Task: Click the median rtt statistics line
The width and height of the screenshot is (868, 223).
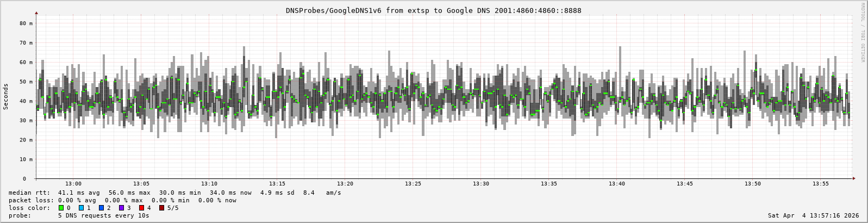Action: [x=174, y=193]
